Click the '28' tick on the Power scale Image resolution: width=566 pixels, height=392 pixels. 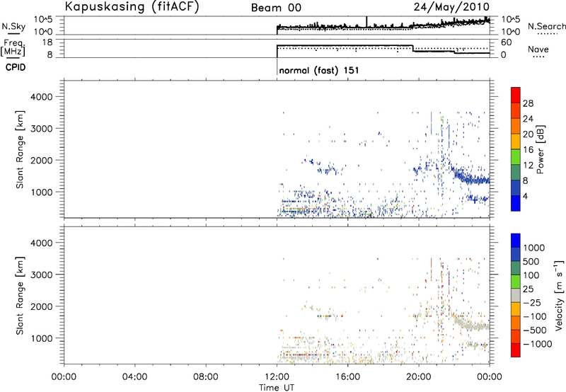[x=528, y=103]
